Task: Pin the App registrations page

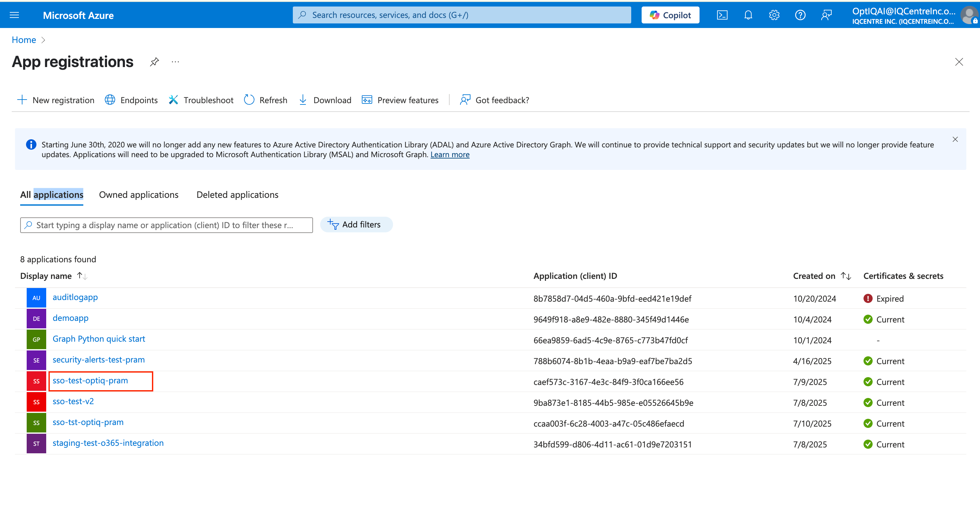Action: tap(154, 62)
